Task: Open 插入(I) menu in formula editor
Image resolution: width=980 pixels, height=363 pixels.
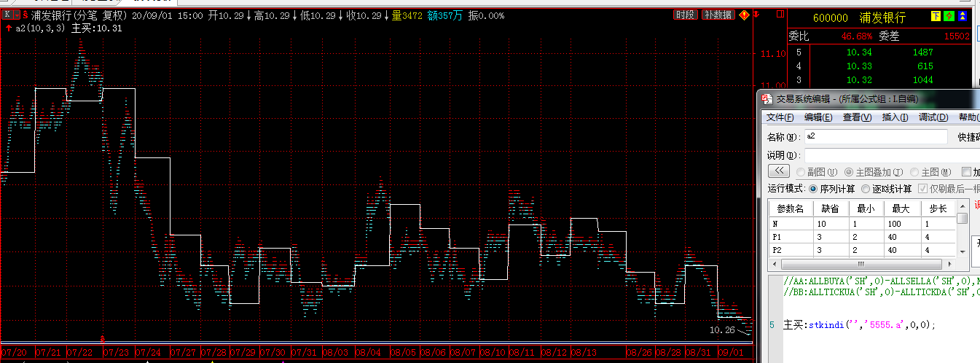Action: [895, 117]
